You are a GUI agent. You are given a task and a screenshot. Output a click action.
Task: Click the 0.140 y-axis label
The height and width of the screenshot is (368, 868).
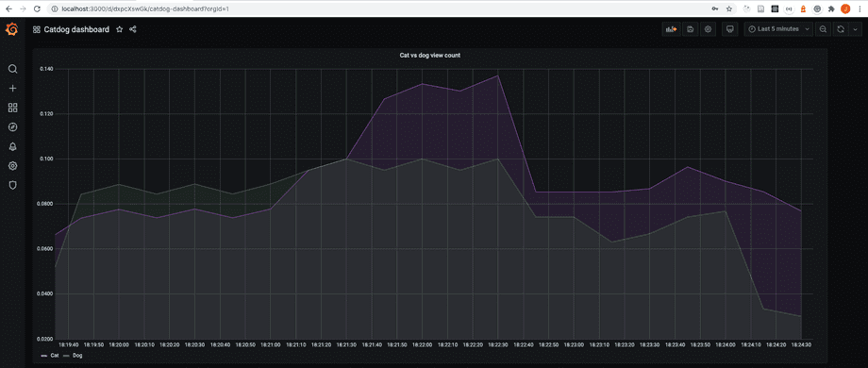coord(46,69)
